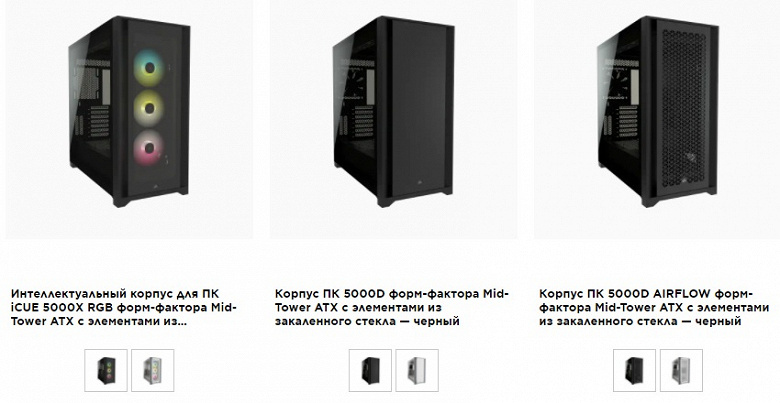Open 'Корпус ПК 5000D AIRFLOW' title link
The image size is (780, 403).
point(654,307)
